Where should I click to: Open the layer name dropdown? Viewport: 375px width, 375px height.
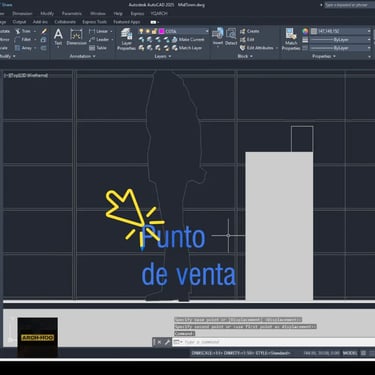click(207, 31)
